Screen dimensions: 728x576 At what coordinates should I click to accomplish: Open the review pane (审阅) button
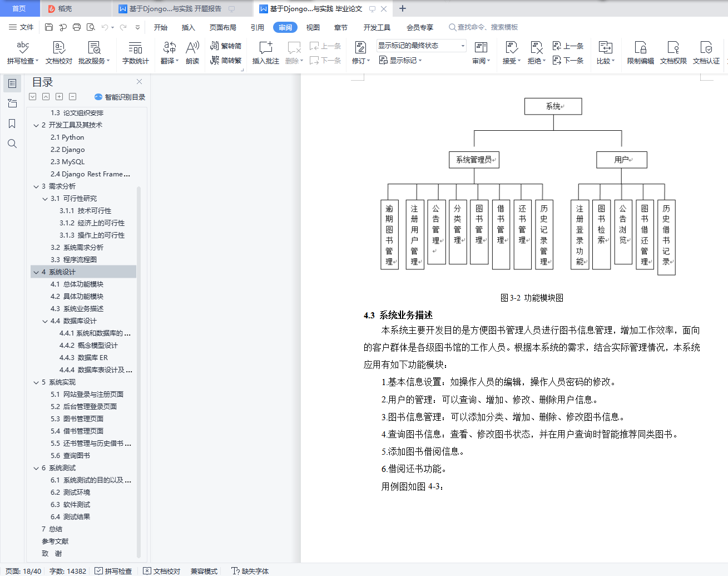click(481, 53)
